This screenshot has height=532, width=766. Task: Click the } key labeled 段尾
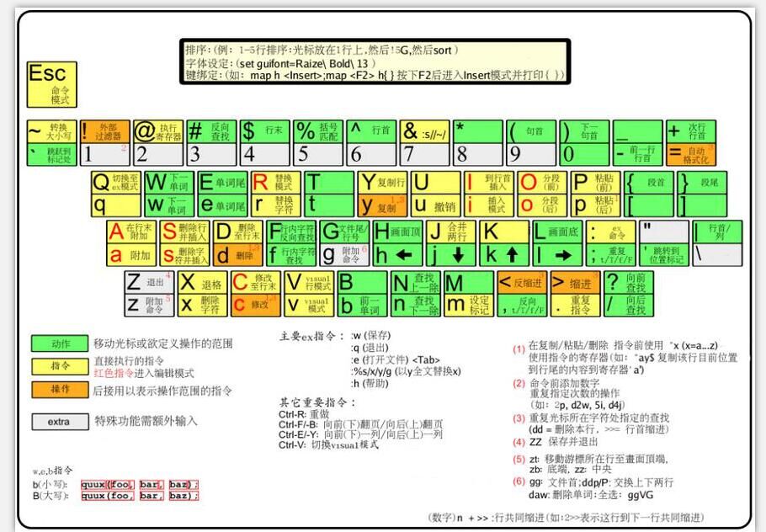[702, 183]
